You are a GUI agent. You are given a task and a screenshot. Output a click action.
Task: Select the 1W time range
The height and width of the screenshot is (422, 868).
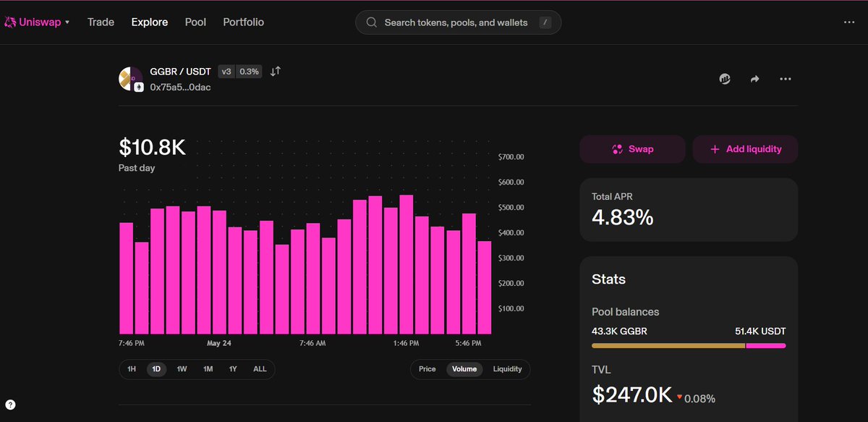182,369
